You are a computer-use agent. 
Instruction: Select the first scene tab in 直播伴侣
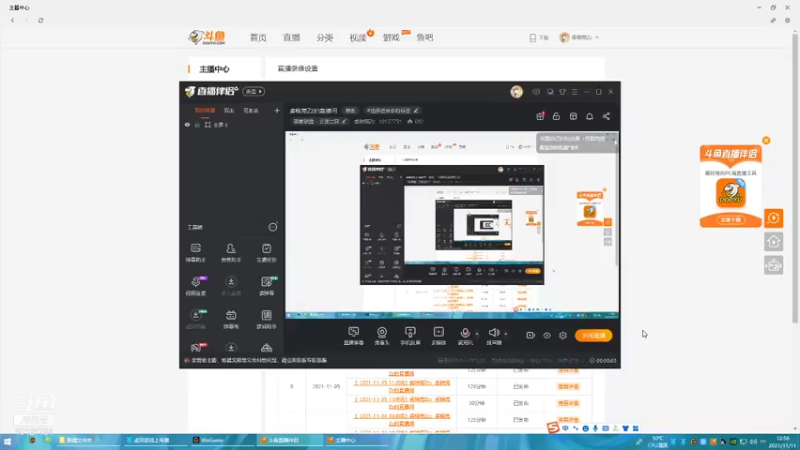pos(205,111)
